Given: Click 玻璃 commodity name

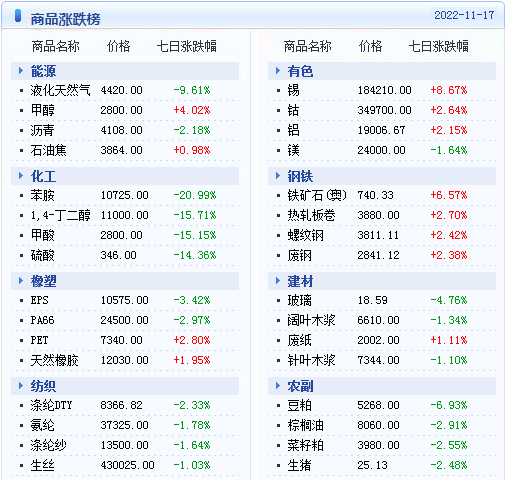Looking at the screenshot, I should (x=299, y=300).
